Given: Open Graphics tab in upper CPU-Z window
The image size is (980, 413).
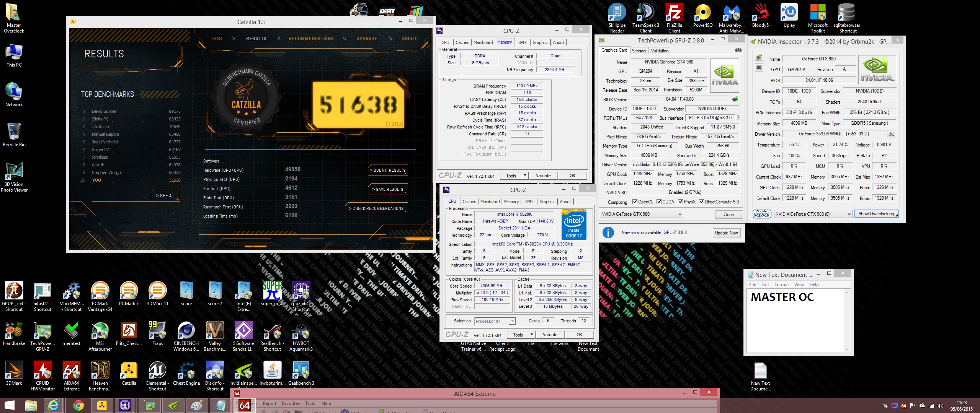Looking at the screenshot, I should (x=540, y=42).
